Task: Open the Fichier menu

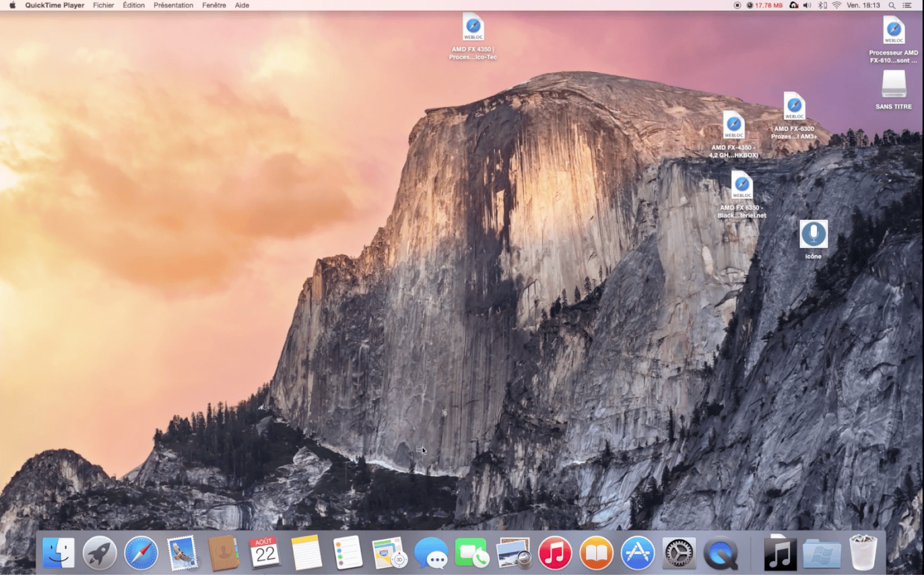Action: [103, 5]
